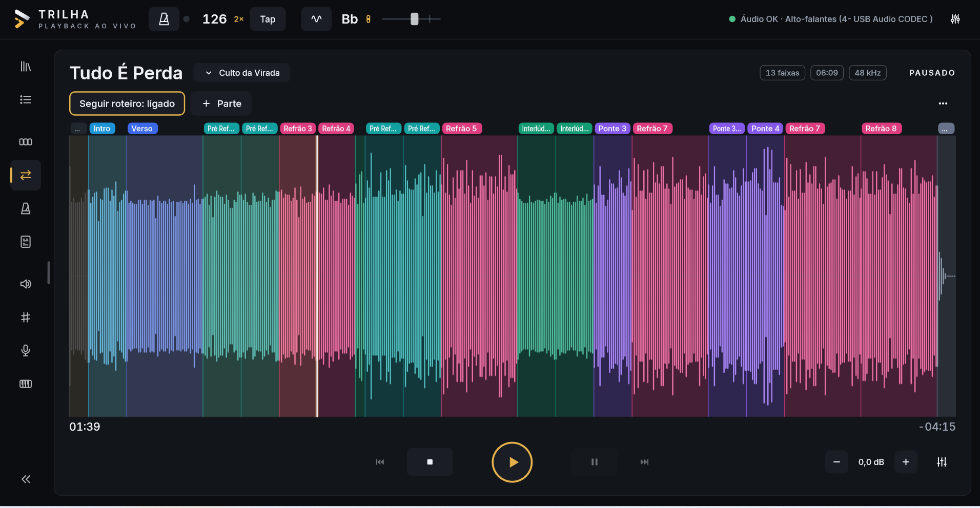Open the speaker volume sidebar icon
The height and width of the screenshot is (508, 980).
(x=26, y=284)
